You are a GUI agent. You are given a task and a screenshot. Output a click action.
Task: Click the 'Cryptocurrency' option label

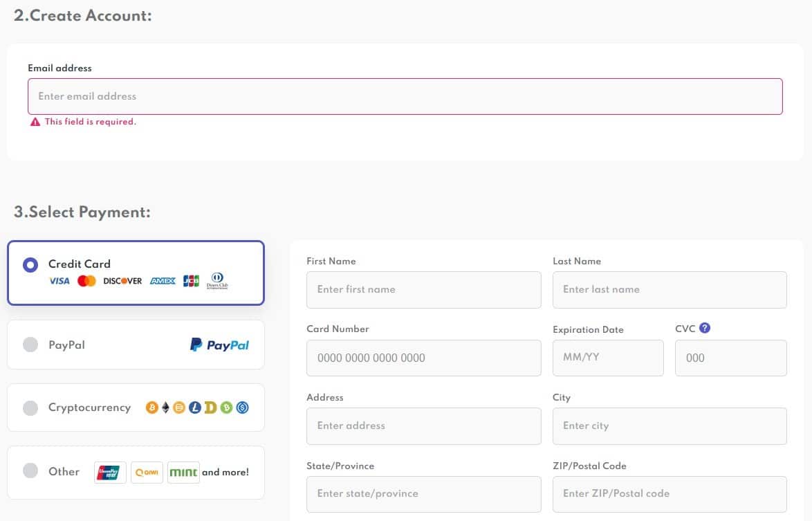click(90, 408)
